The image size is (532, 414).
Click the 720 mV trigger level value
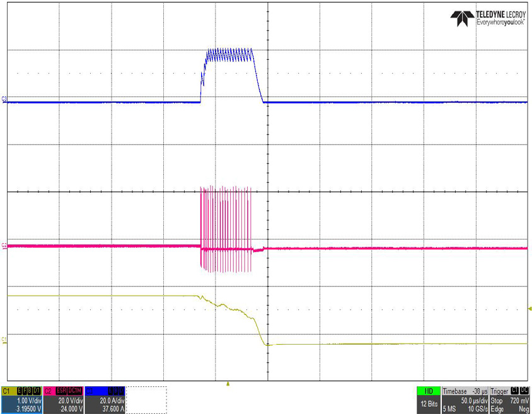[518, 400]
